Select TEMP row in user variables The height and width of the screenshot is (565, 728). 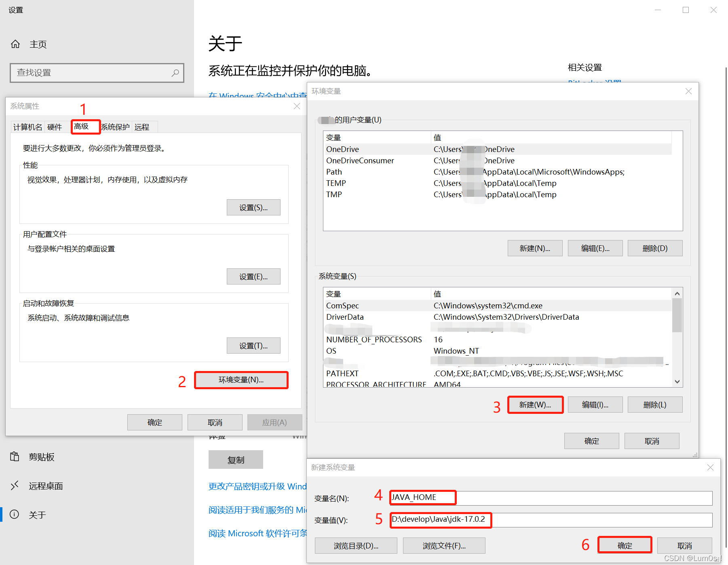[x=498, y=183]
